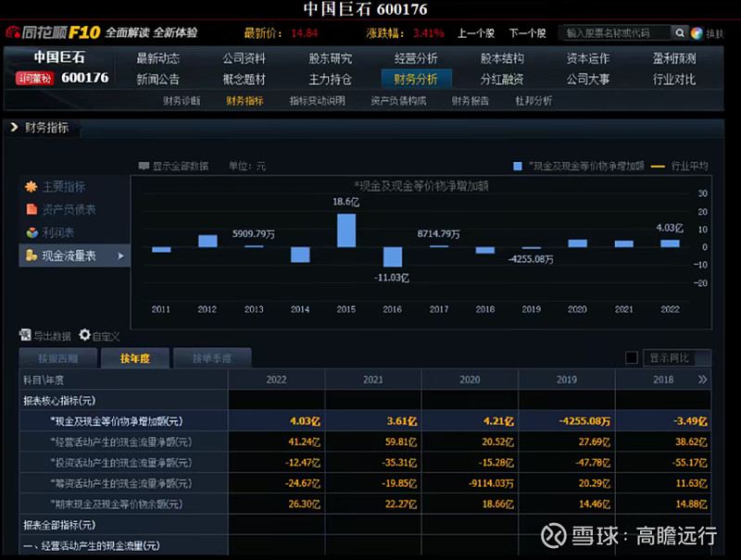Click the 26.30亿 ending cash value
This screenshot has width=741, height=560.
pos(305,504)
